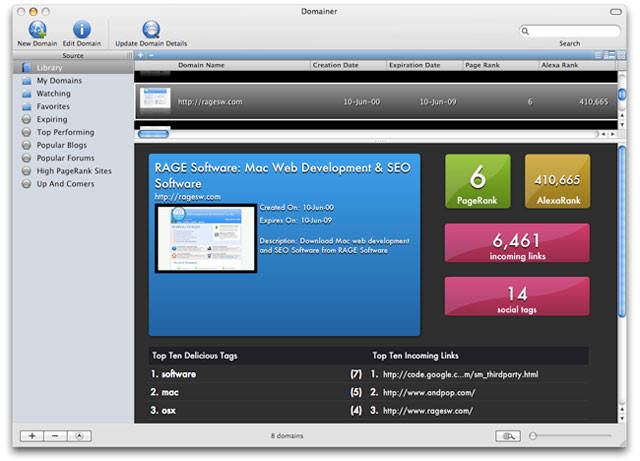Open the http://www.andpop.com/ incoming link

click(x=429, y=392)
